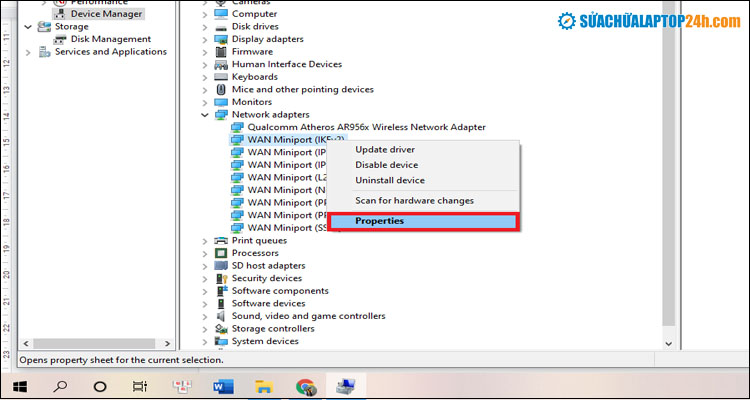
Task: Click the Keyboards device icon
Action: [221, 77]
